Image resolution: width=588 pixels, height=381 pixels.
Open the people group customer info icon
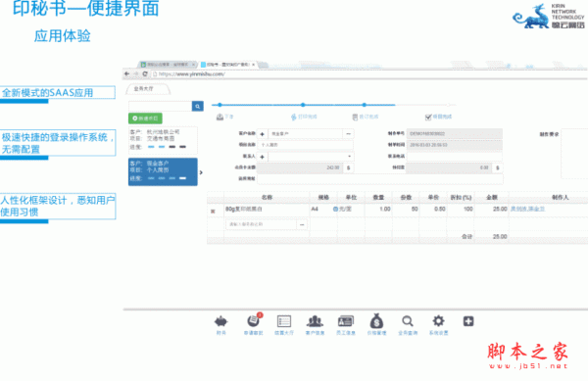click(x=315, y=321)
